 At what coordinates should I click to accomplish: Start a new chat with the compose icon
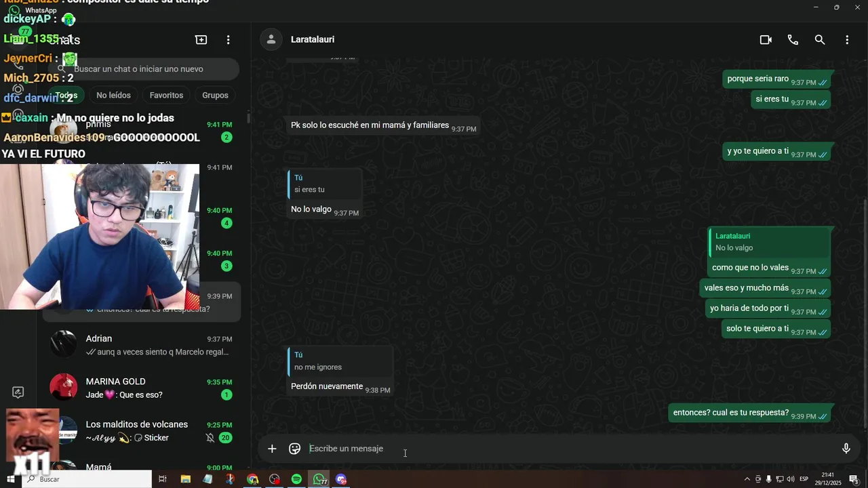201,40
